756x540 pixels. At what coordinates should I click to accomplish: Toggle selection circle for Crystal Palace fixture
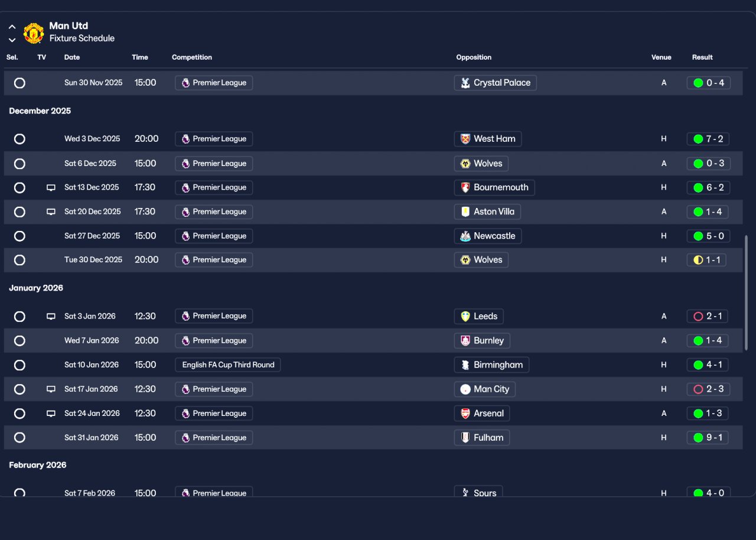click(19, 83)
